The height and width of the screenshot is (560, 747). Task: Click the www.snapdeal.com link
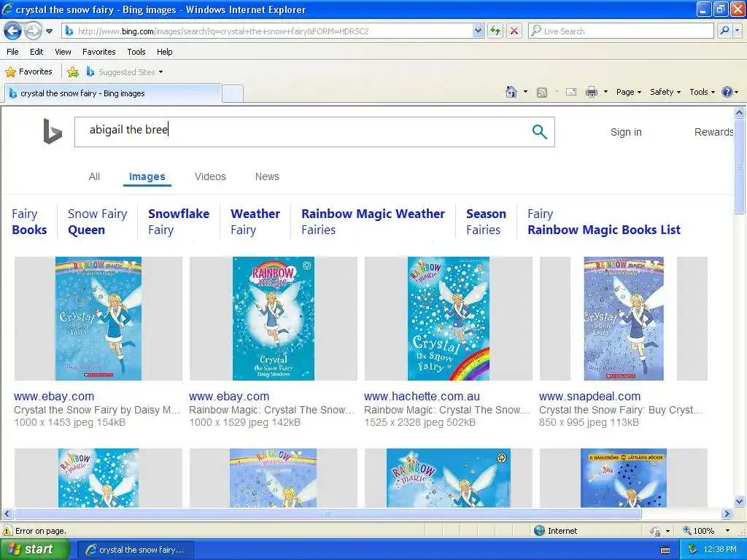[589, 396]
